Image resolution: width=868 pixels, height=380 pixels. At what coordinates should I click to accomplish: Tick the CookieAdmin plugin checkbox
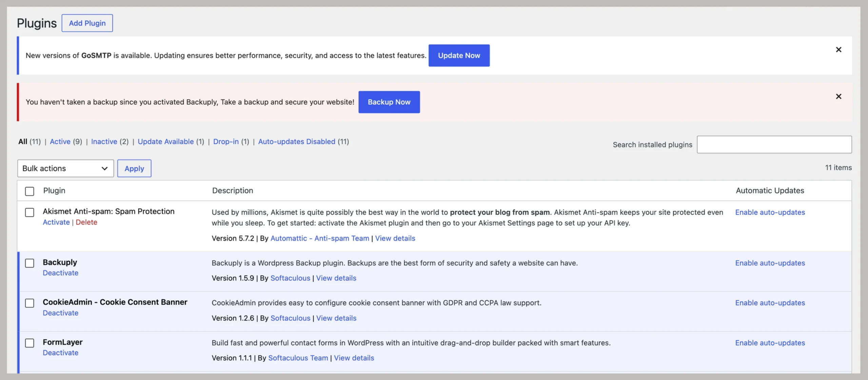coord(29,303)
